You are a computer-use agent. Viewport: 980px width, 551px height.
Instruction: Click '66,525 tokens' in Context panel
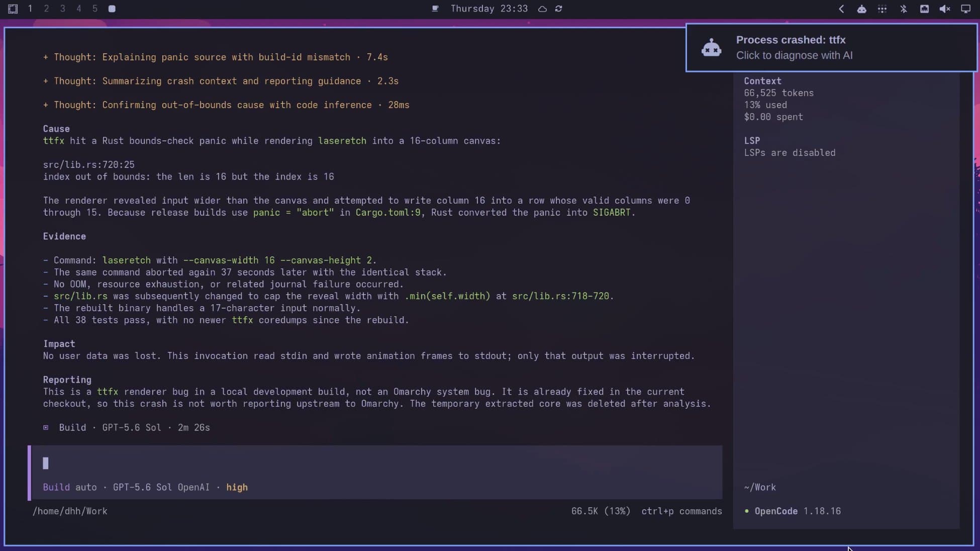[x=778, y=93]
